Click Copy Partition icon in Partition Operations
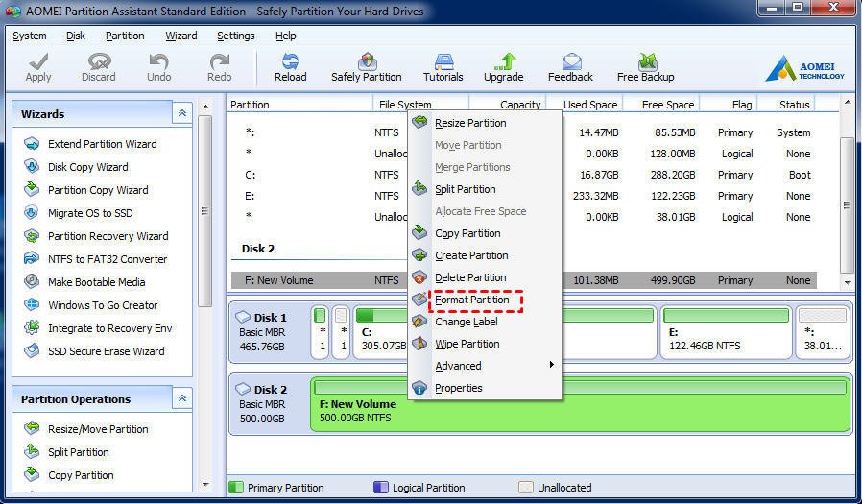 coord(32,475)
